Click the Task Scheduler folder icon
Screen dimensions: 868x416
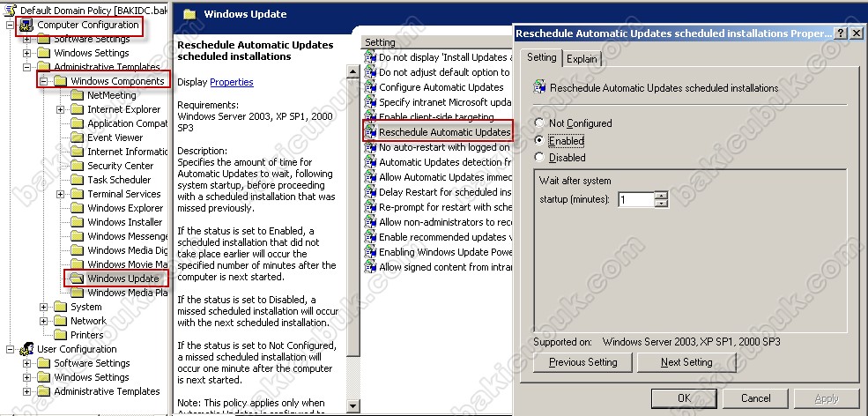77,180
